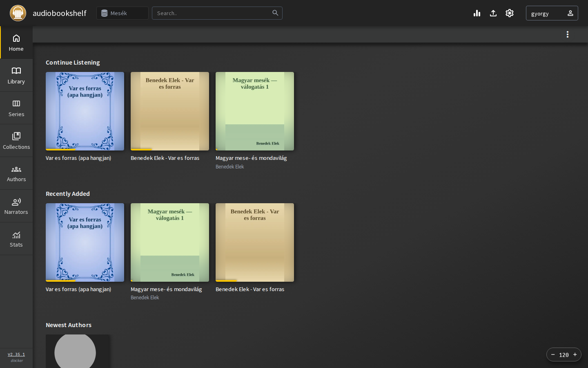Click Var es forras (apa hangjan) title in Recently Added
This screenshot has height=368, width=588.
[78, 289]
